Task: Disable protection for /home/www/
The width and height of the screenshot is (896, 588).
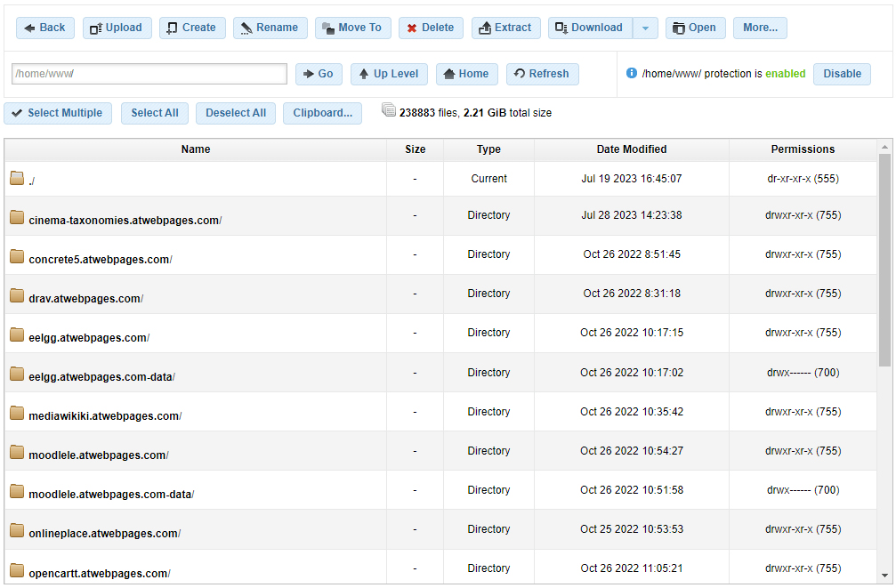Action: [x=840, y=74]
